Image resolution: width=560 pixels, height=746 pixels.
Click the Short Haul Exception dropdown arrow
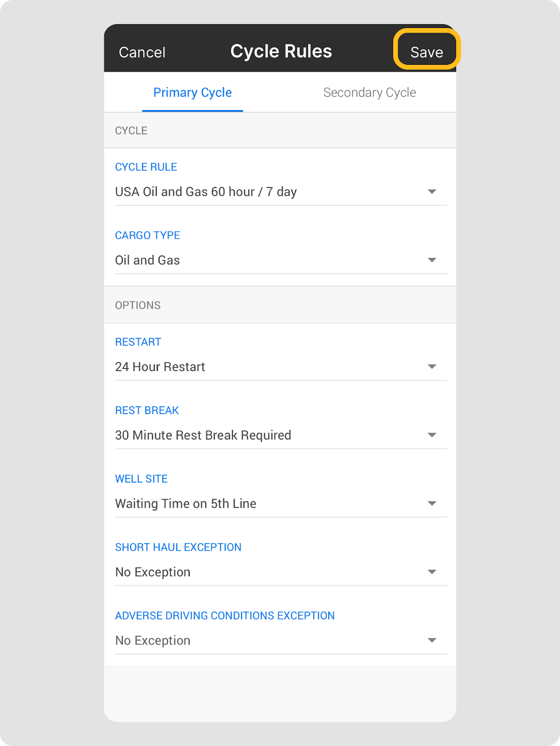(432, 572)
